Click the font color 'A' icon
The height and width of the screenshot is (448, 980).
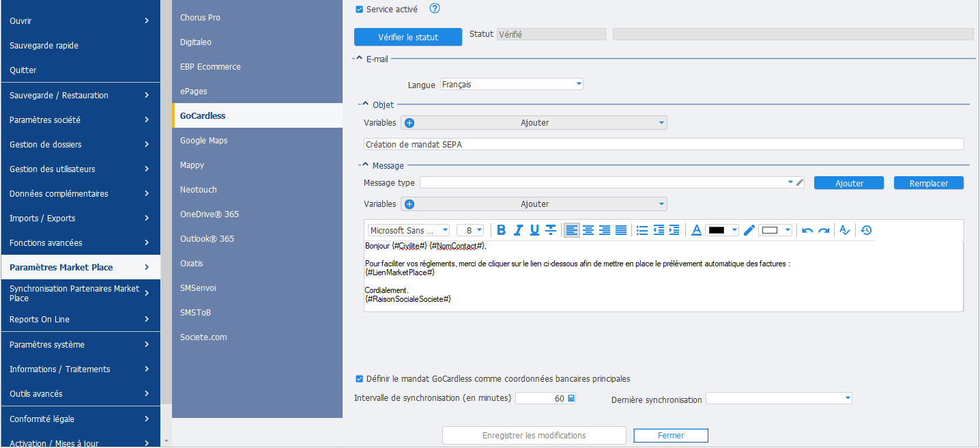[696, 230]
